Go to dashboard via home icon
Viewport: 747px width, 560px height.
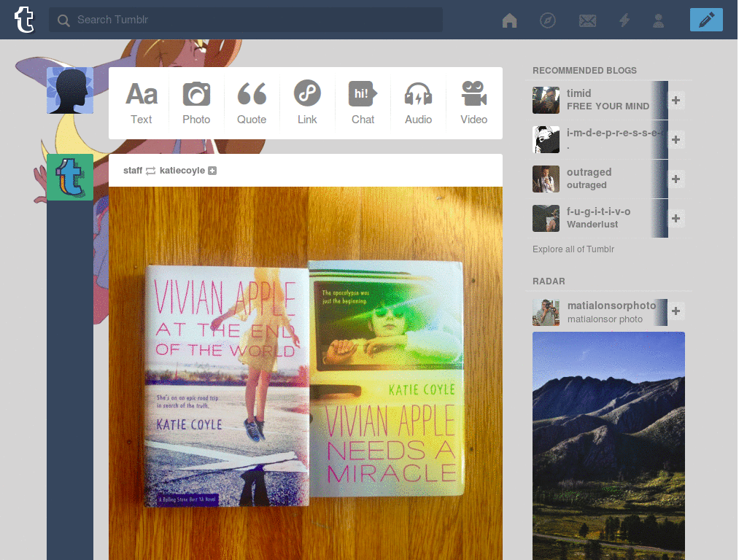[510, 20]
